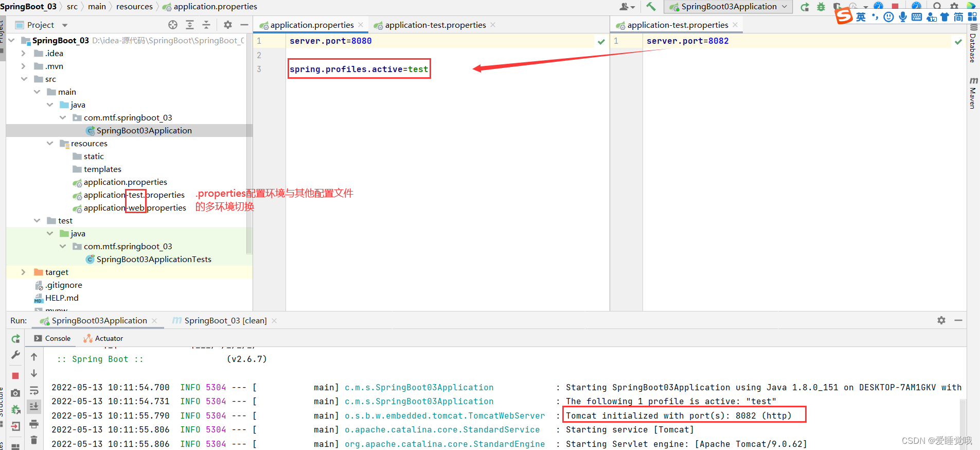Viewport: 980px width, 450px height.
Task: Open Project panel settings gear
Action: [x=228, y=25]
